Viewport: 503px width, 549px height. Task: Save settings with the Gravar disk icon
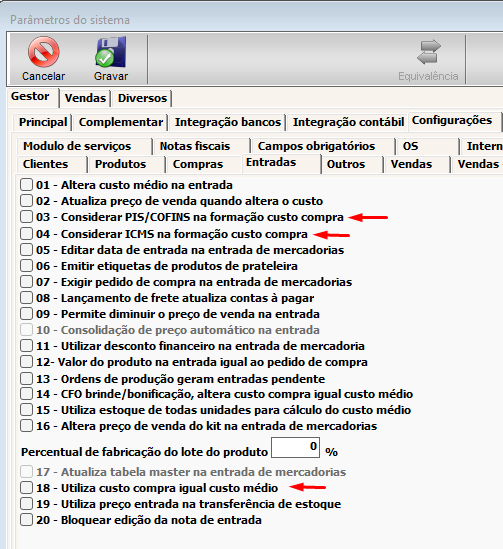pyautogui.click(x=111, y=52)
